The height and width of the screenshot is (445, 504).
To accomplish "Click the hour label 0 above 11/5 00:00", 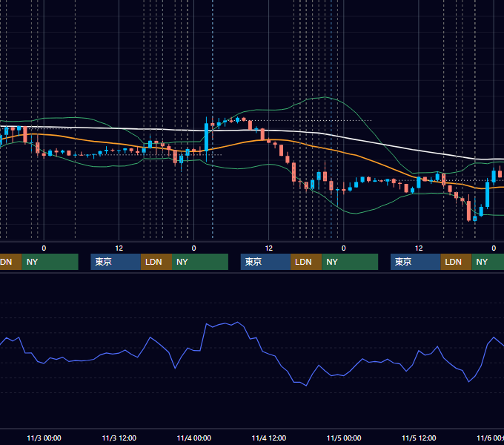I will coord(344,248).
